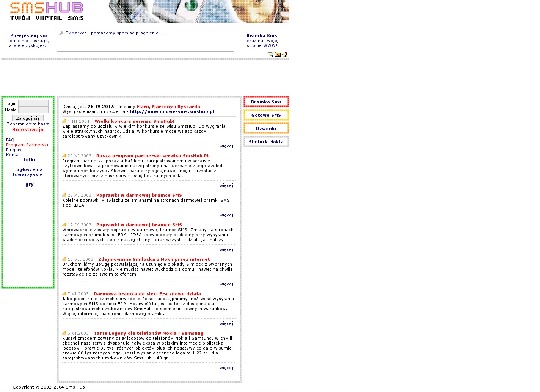The height and width of the screenshot is (392, 540).
Task: Click the SMS HUB logo
Action: [47, 11]
